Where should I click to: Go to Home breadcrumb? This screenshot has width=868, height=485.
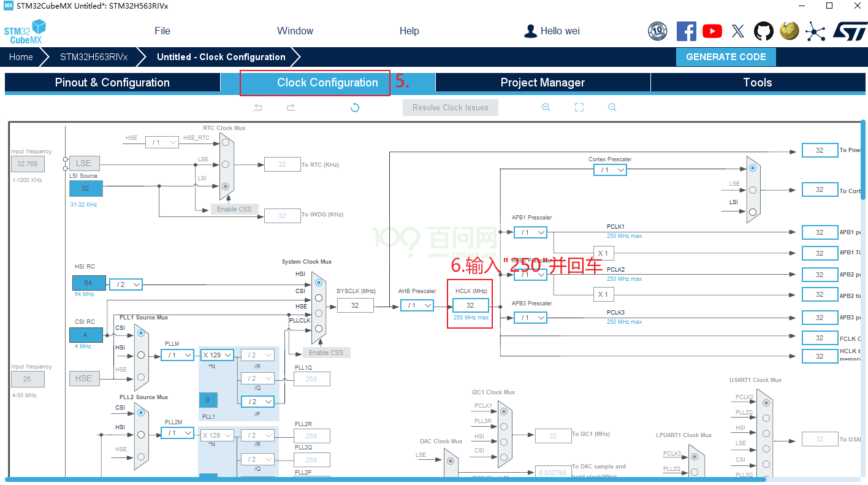point(21,57)
